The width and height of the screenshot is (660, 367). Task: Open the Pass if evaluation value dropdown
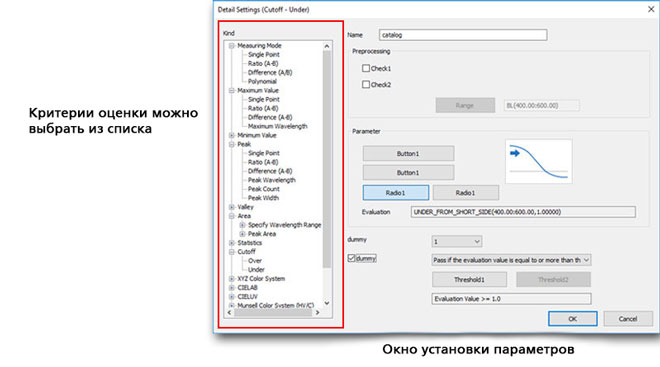click(x=511, y=260)
